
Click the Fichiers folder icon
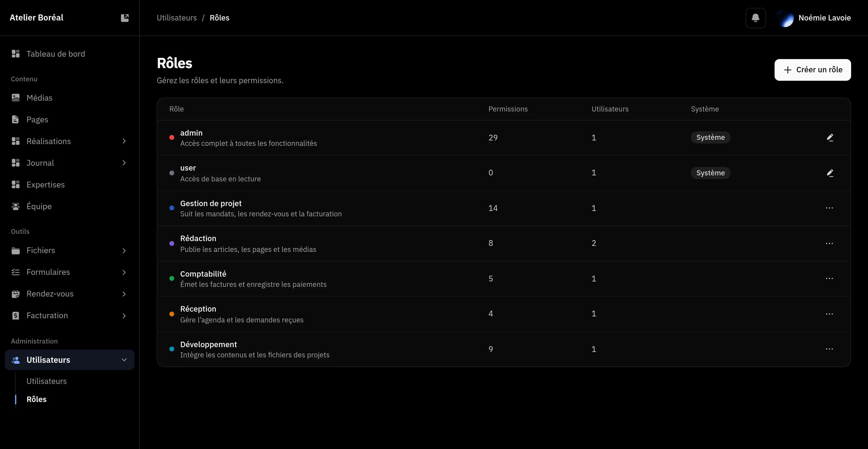pyautogui.click(x=15, y=250)
